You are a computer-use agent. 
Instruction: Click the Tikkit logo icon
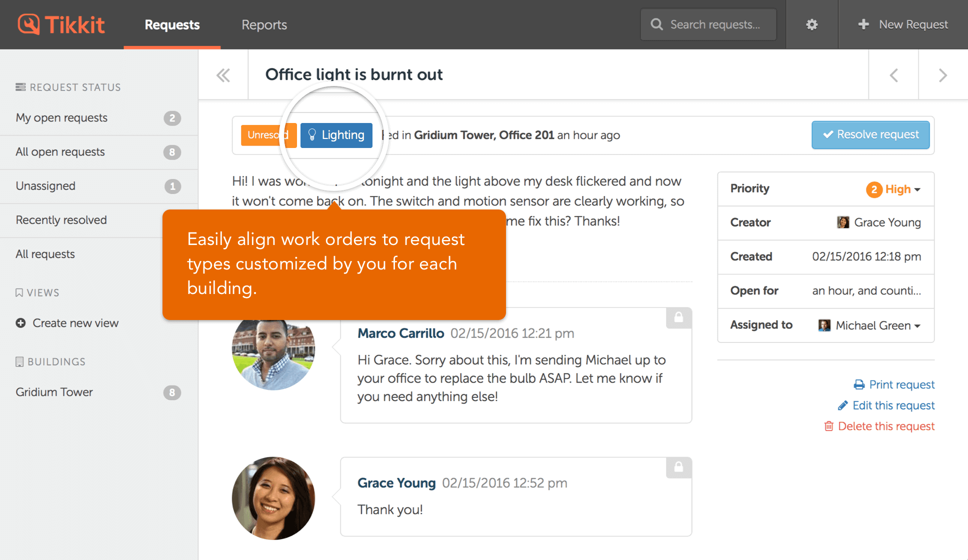pyautogui.click(x=28, y=24)
